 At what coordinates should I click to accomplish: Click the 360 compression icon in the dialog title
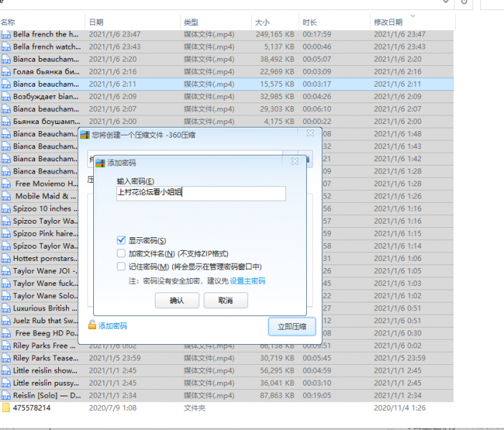pos(85,133)
